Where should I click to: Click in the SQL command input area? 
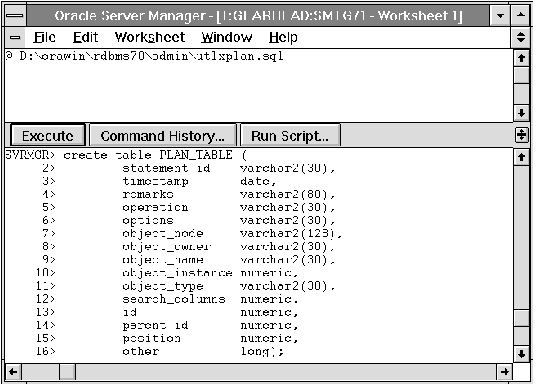[x=259, y=85]
